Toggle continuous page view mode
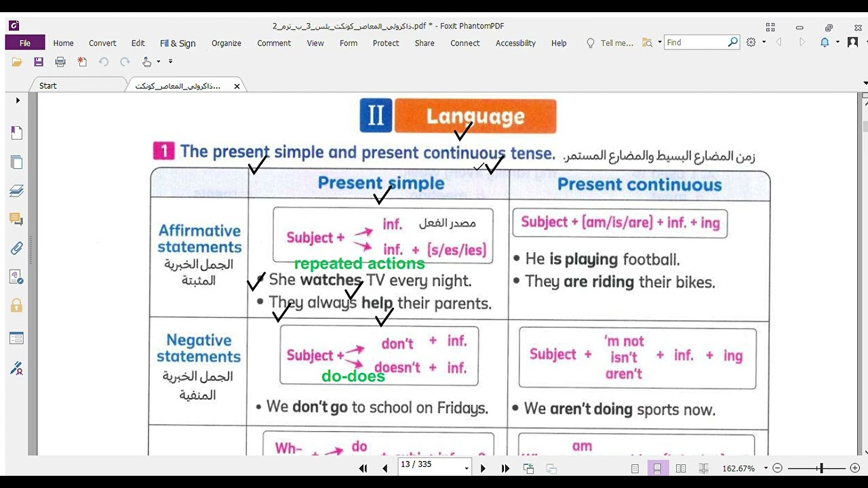The width and height of the screenshot is (868, 488). [x=657, y=468]
